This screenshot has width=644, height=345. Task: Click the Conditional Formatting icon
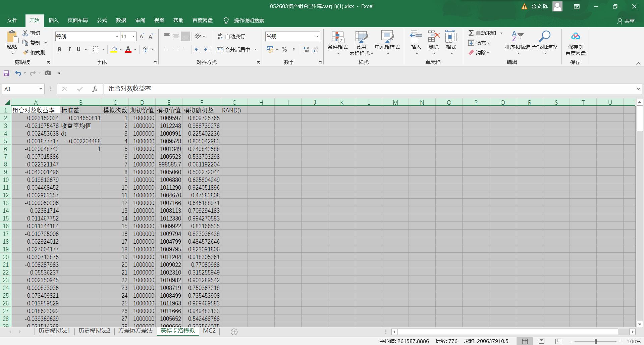pyautogui.click(x=337, y=38)
